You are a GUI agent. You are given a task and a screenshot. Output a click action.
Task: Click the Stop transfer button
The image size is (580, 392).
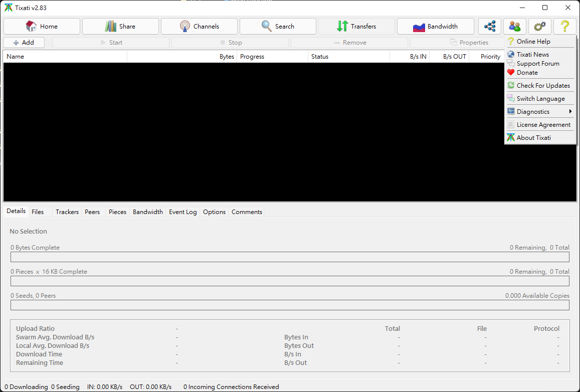pos(230,43)
